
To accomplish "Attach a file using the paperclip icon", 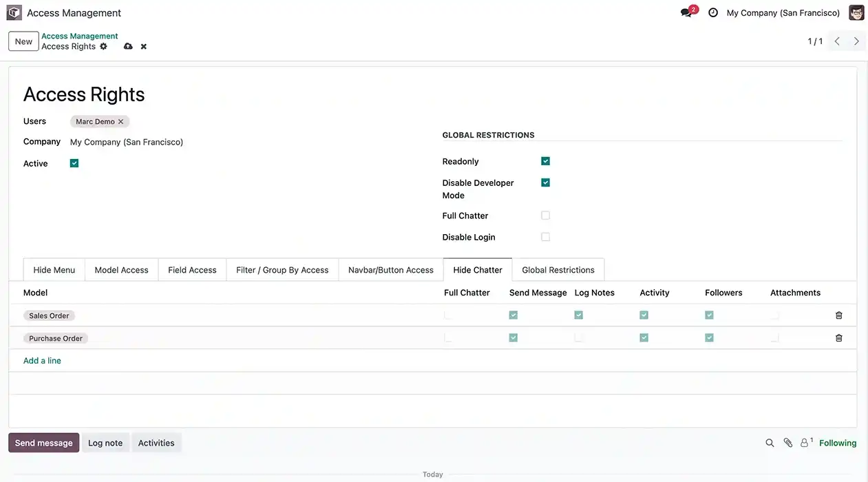I will pyautogui.click(x=787, y=443).
